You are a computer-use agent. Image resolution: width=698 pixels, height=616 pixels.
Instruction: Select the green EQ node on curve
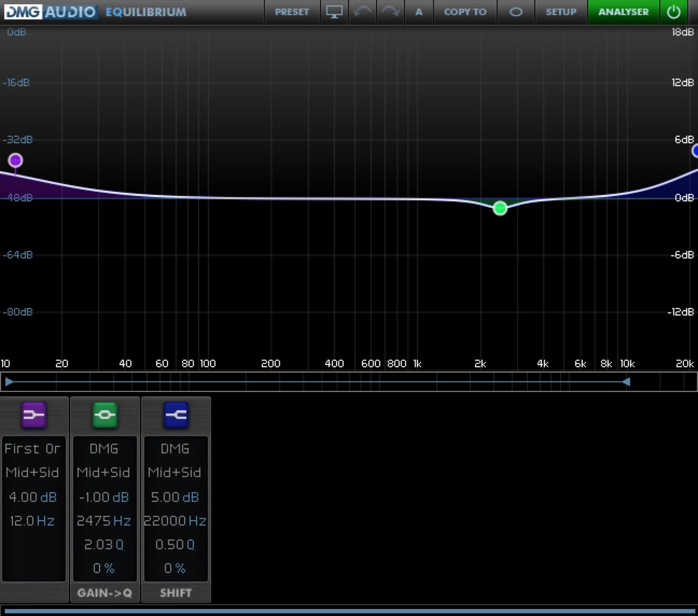point(500,208)
